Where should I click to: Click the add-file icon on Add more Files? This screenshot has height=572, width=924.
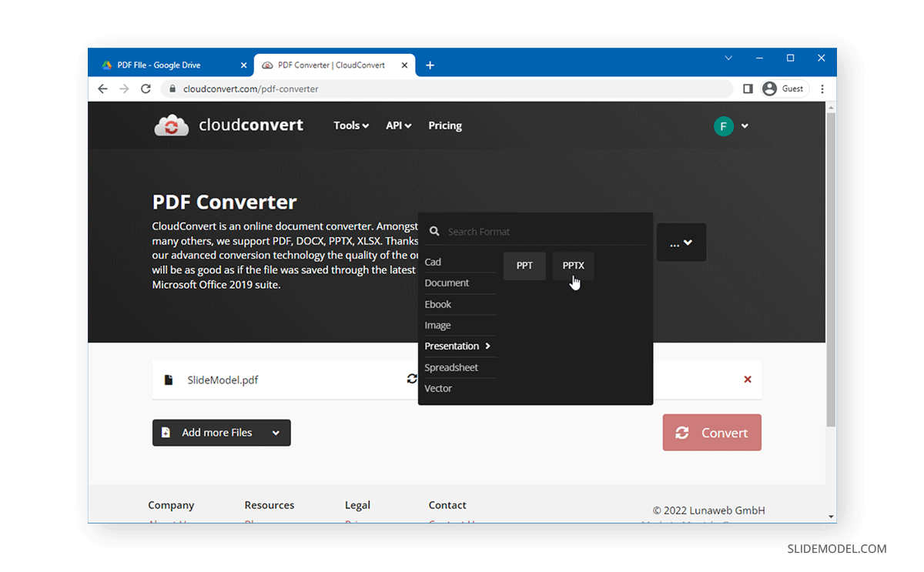pos(166,433)
